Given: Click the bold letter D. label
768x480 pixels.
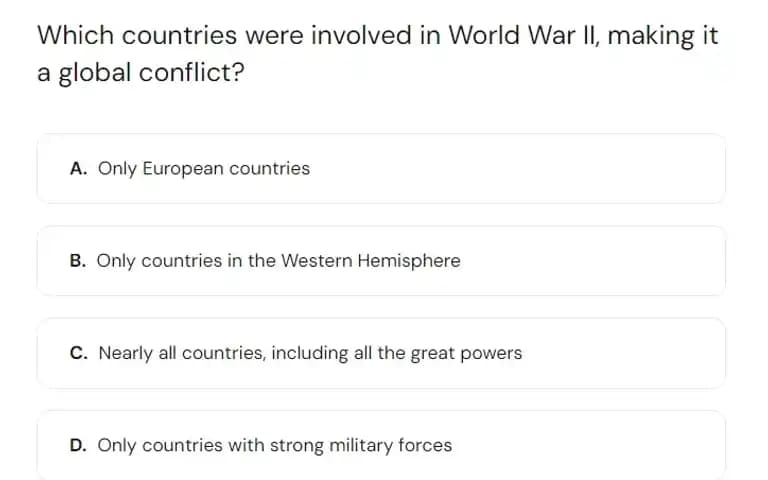Looking at the screenshot, I should click(x=78, y=445).
